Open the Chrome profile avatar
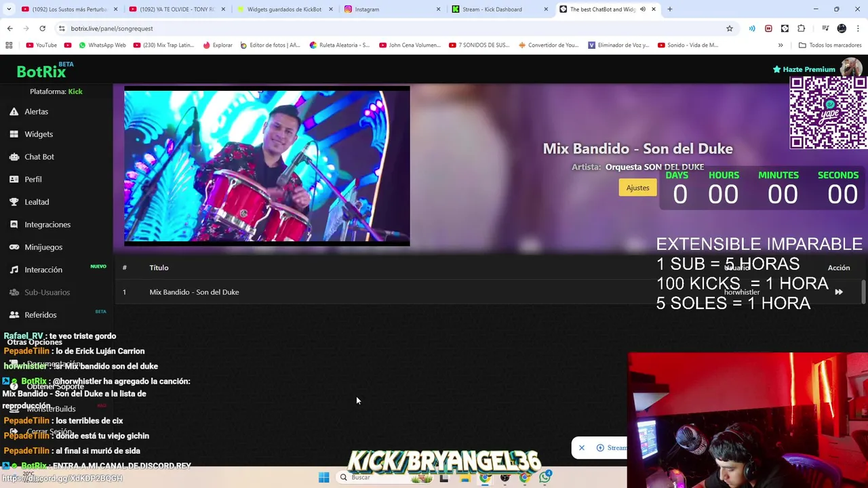The image size is (868, 488). point(842,28)
